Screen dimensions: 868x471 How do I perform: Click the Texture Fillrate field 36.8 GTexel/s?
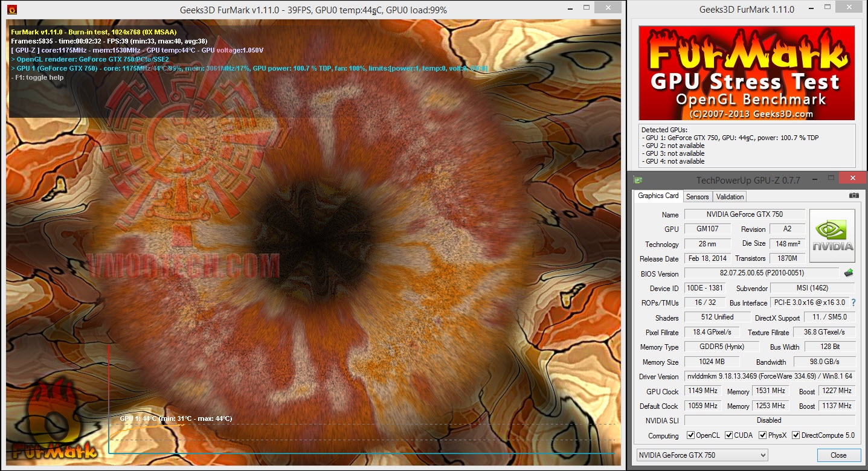point(825,332)
